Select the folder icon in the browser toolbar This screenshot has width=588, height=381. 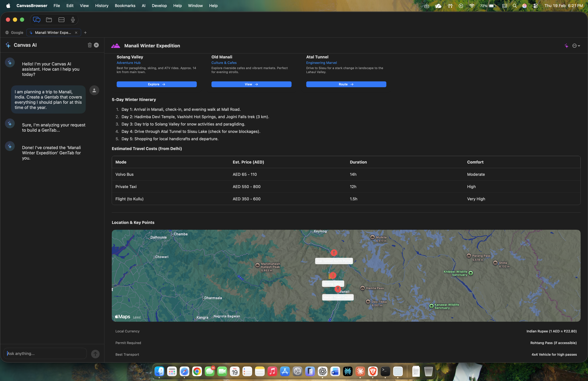click(49, 20)
